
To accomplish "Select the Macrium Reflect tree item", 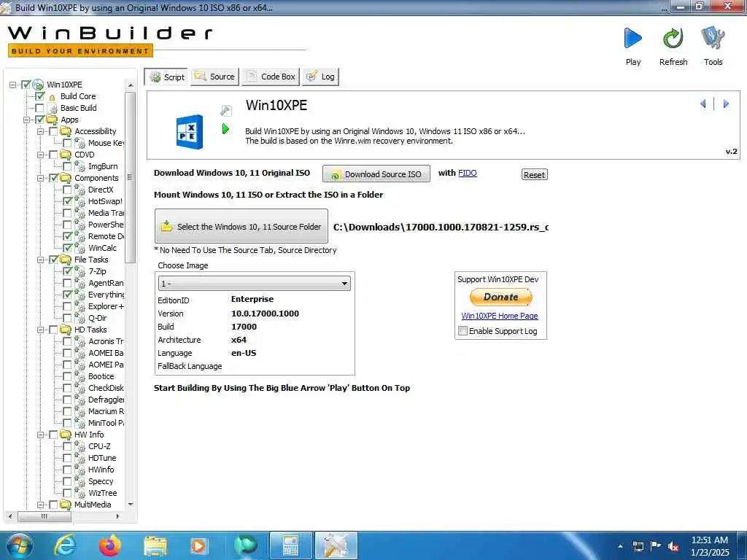I will (x=106, y=411).
